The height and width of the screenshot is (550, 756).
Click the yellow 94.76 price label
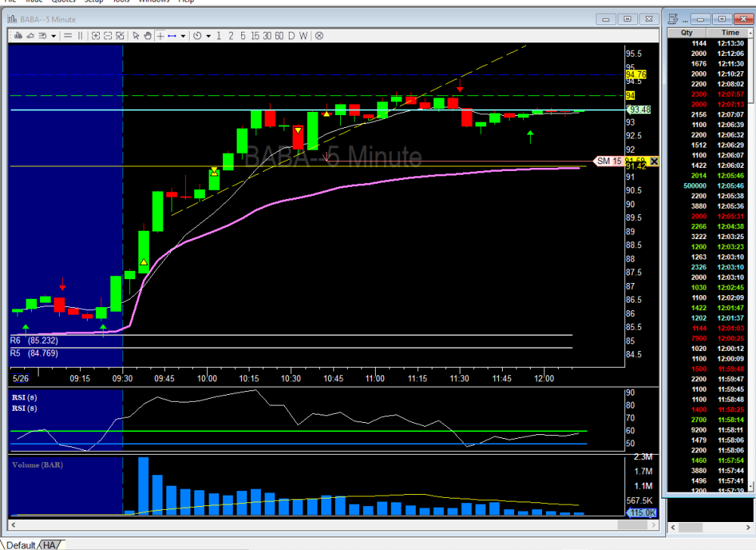pyautogui.click(x=636, y=74)
